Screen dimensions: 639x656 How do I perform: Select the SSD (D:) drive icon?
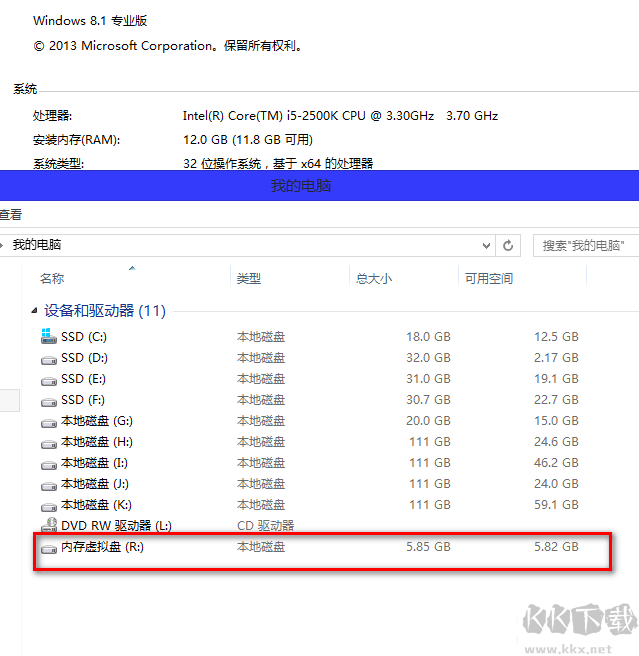(x=48, y=358)
